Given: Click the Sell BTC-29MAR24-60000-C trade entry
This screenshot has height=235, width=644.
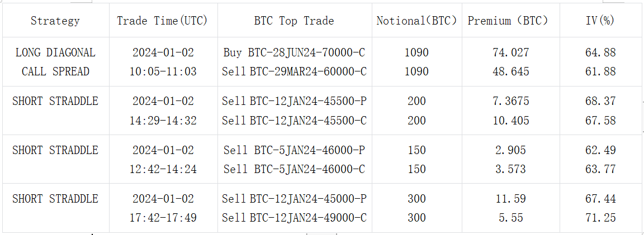Looking at the screenshot, I should pyautogui.click(x=293, y=71).
